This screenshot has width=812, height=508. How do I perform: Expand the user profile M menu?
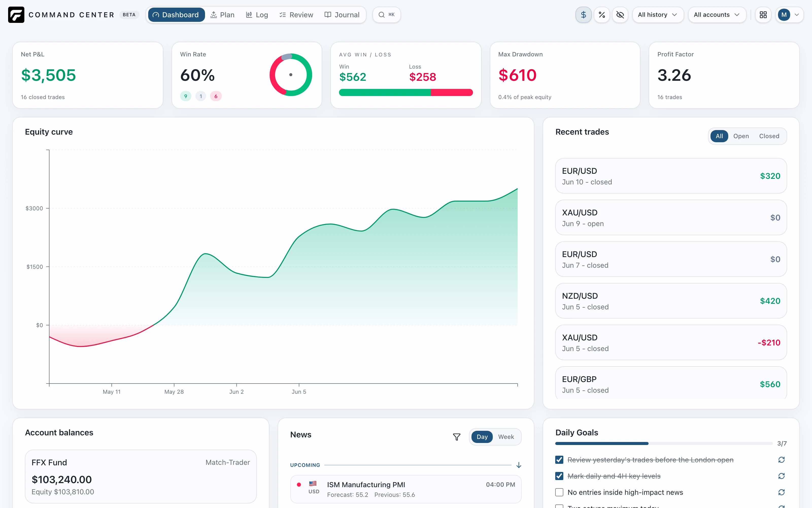click(x=789, y=15)
